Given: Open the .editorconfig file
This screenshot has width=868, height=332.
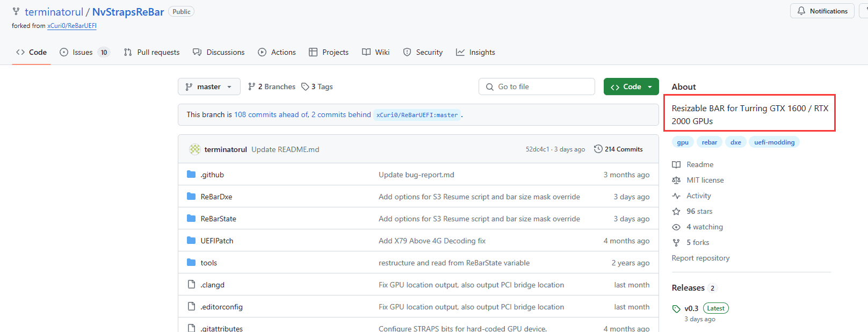Looking at the screenshot, I should (222, 307).
